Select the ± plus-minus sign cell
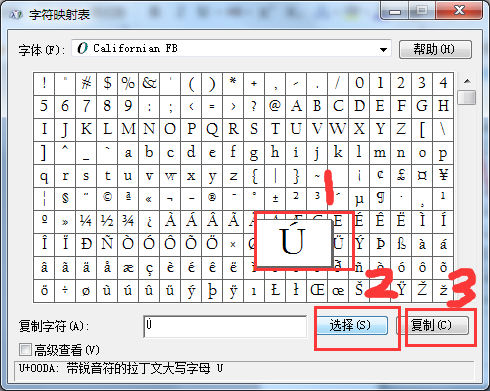Screen dimensions: 490x391 click(275, 198)
